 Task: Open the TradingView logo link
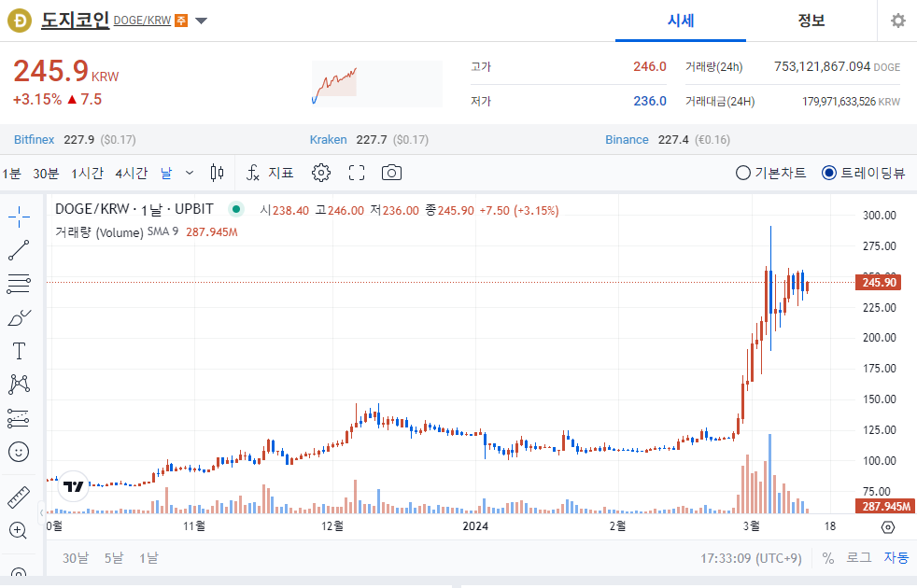coord(74,485)
